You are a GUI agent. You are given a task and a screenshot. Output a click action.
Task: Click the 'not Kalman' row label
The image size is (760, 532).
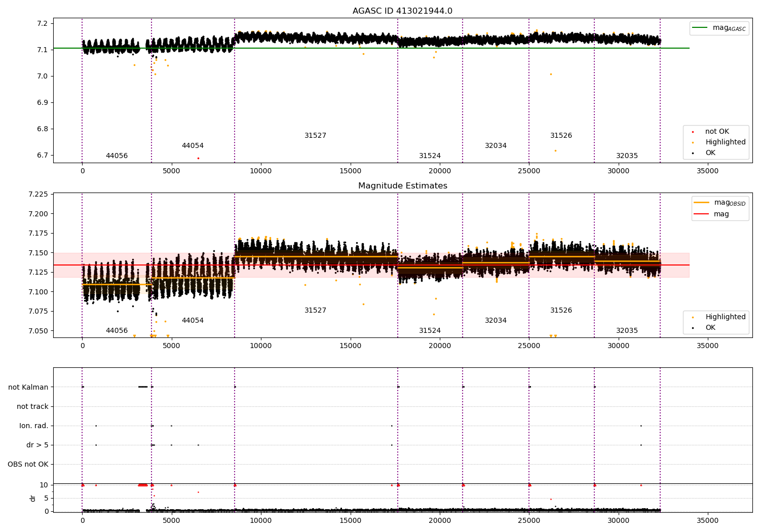pos(28,387)
